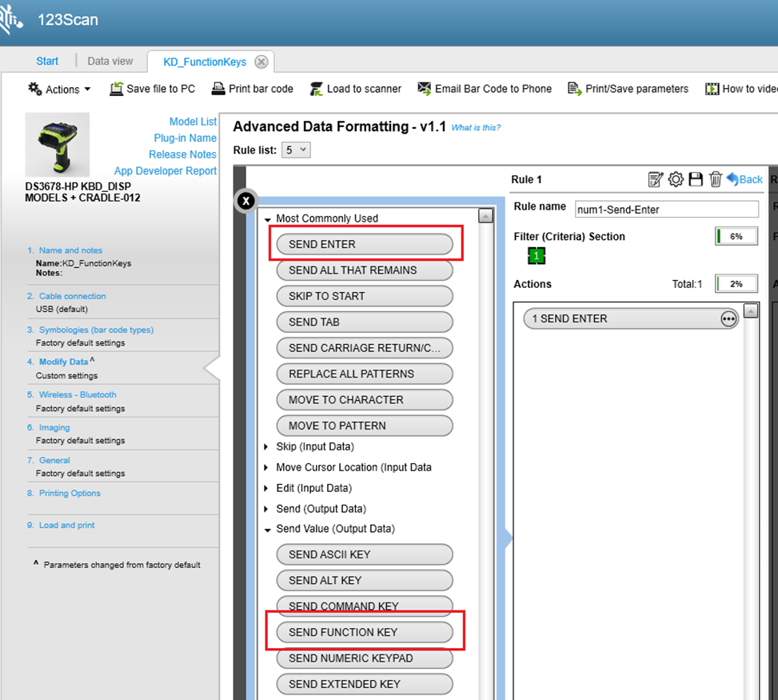Click the green criteria indicator icon
This screenshot has width=778, height=700.
536,255
